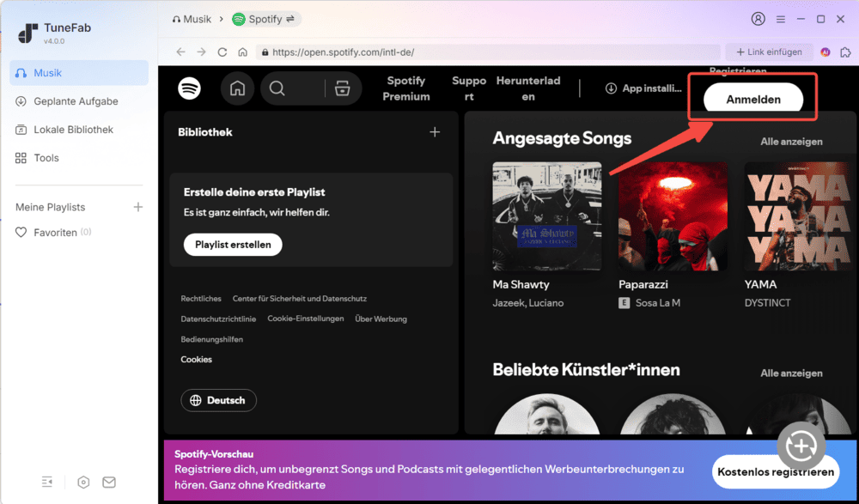Collapse the sidebar with panel icon

point(46,482)
